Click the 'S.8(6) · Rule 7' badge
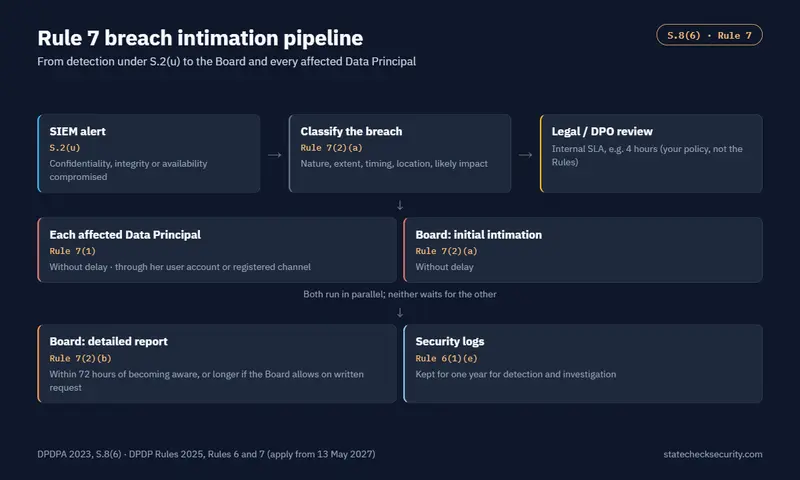Screen dimensions: 800x480 tap(709, 35)
